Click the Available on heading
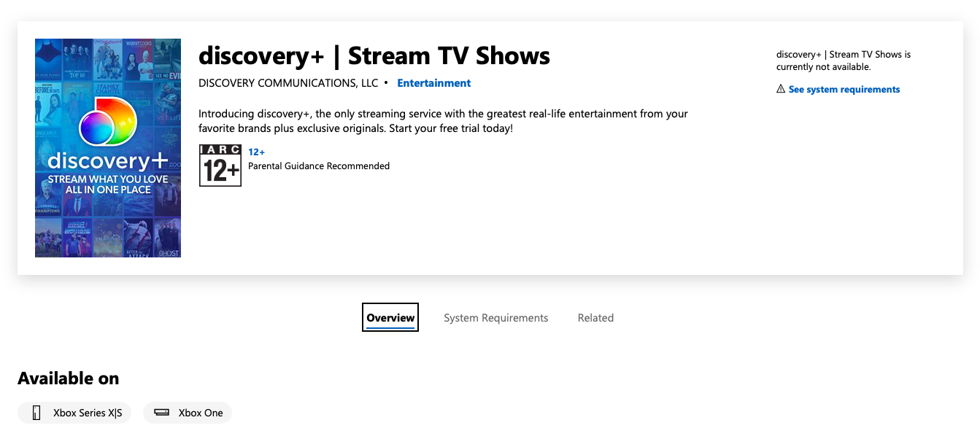Image resolution: width=980 pixels, height=447 pixels. pos(68,378)
